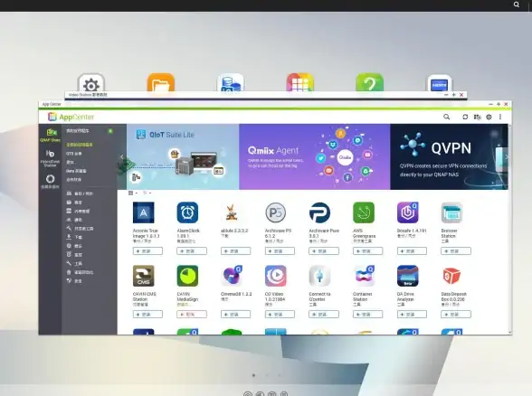Click the App Center search magnifier icon
The image size is (532, 396).
click(447, 117)
